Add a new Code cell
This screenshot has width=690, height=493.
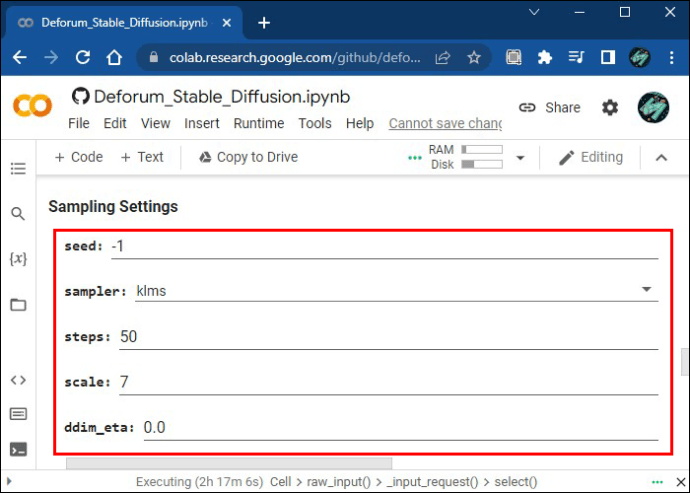[78, 157]
